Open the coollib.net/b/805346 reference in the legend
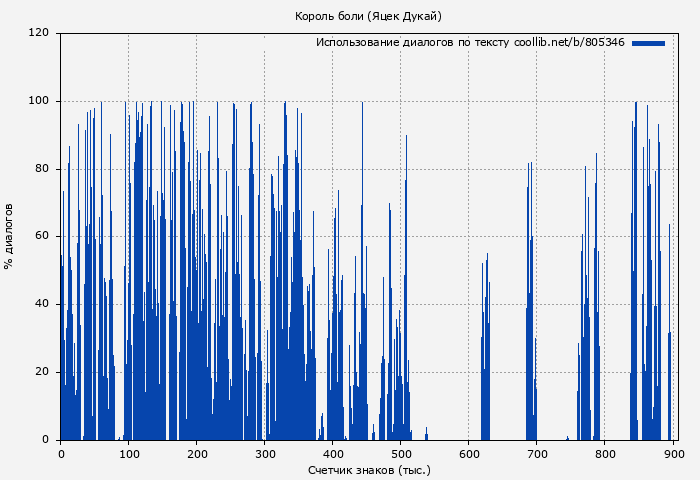700x480 pixels. [x=568, y=43]
